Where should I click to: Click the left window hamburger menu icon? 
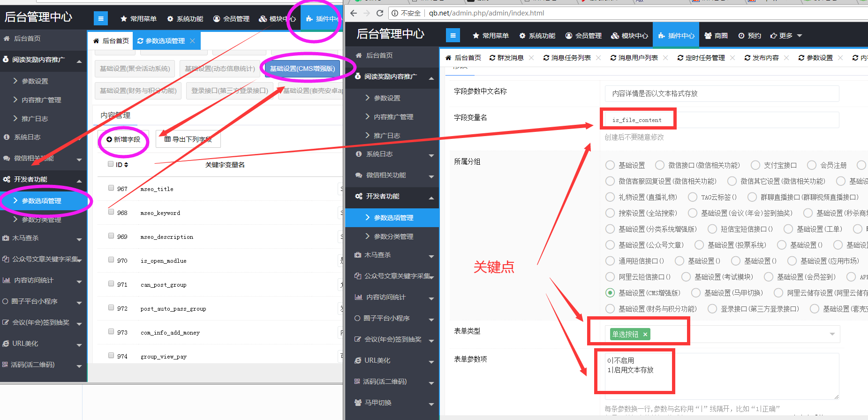(x=100, y=18)
